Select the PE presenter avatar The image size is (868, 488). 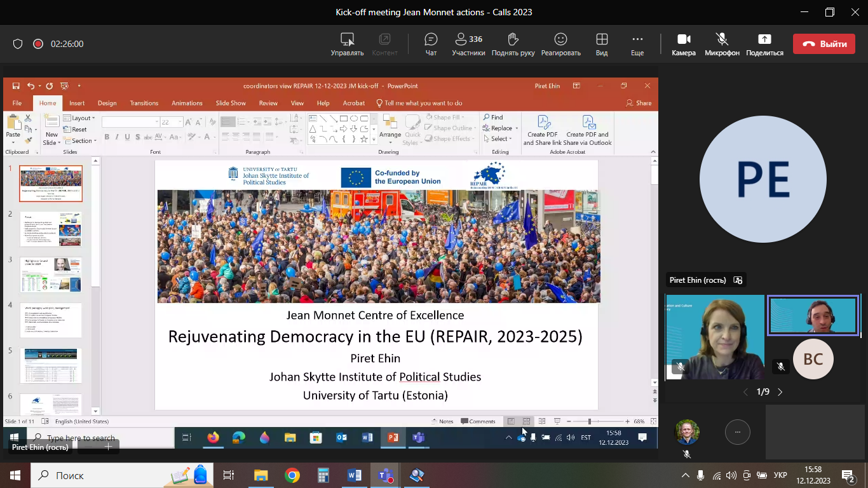[763, 179]
